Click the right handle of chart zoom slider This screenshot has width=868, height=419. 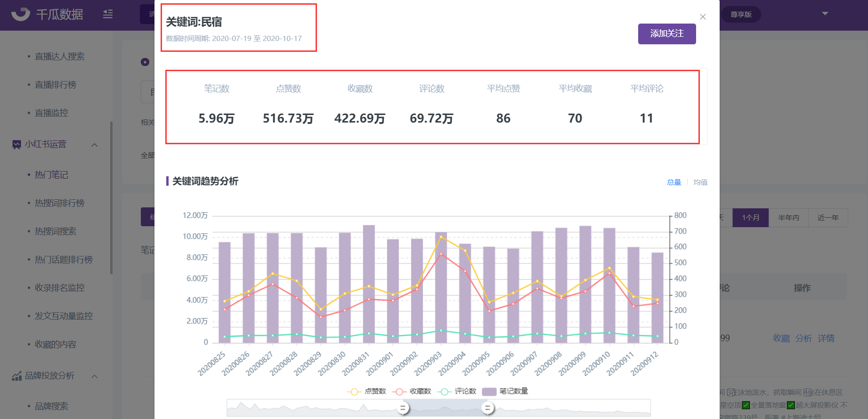pyautogui.click(x=487, y=408)
